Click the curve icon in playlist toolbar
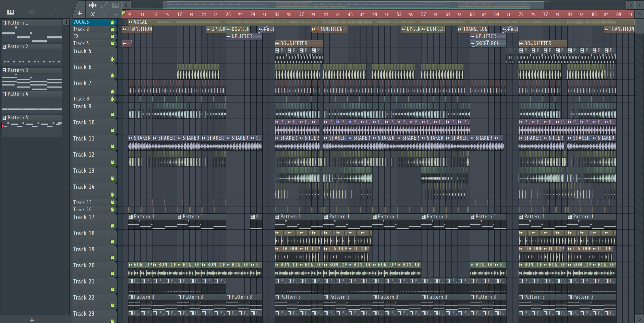The height and width of the screenshot is (323, 644). coord(104,14)
